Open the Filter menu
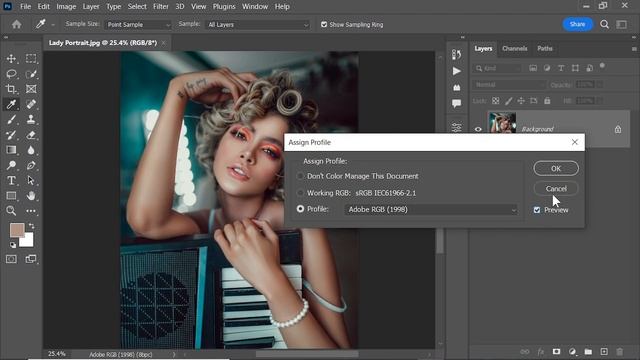 coord(161,7)
